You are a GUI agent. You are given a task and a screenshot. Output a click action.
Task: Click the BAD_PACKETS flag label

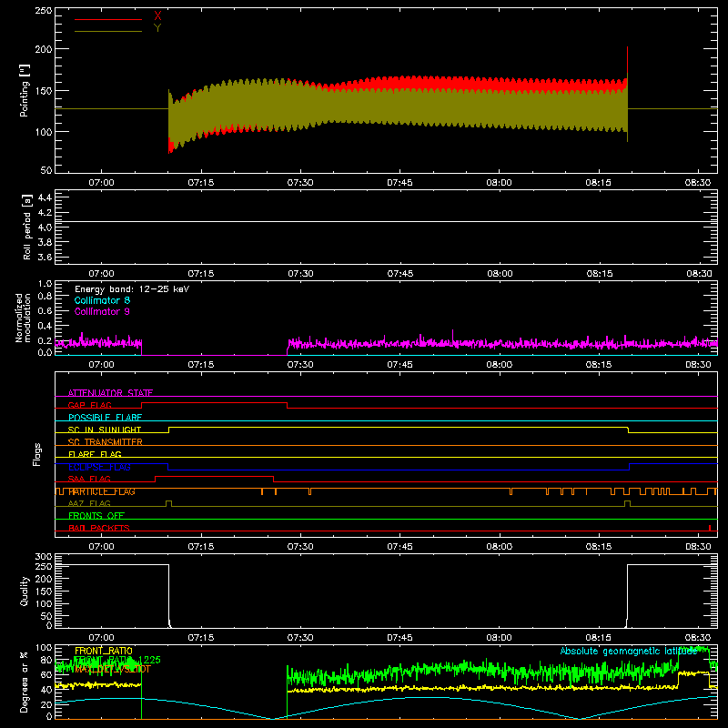(x=99, y=528)
